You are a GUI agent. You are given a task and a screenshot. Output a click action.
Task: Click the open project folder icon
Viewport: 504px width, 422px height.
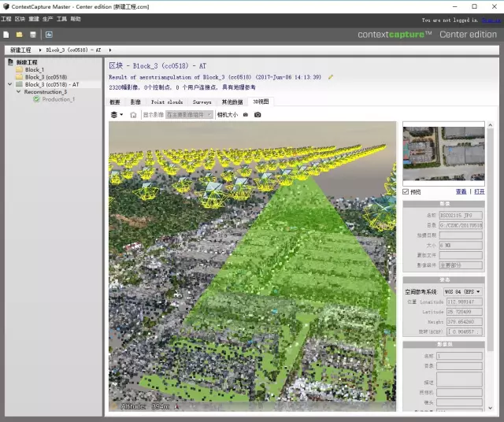[20, 35]
